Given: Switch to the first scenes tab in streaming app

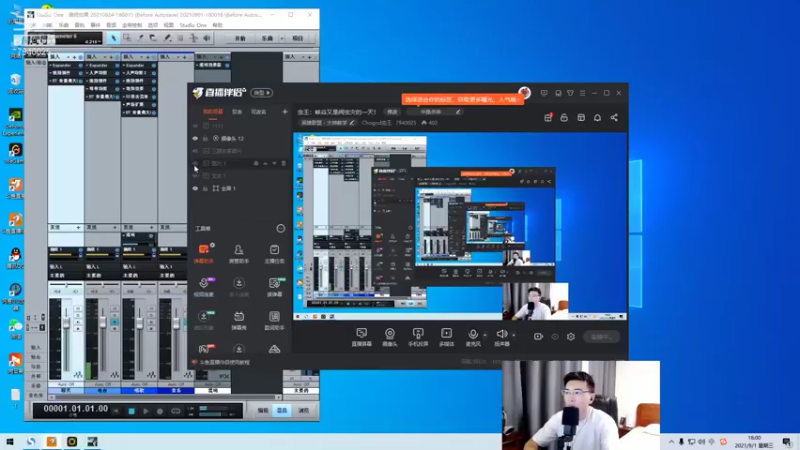Looking at the screenshot, I should coord(213,112).
